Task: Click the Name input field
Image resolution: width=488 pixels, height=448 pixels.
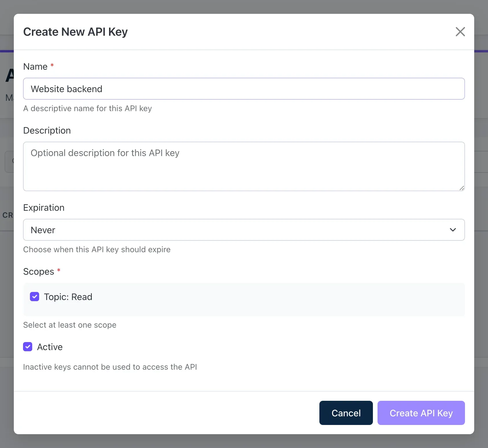Action: (x=244, y=89)
